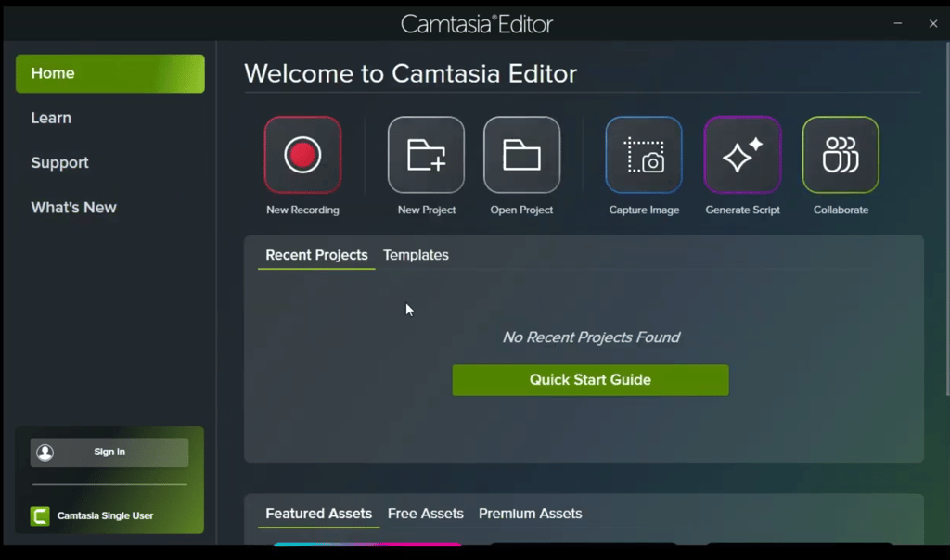Create a New Project via folder-plus icon
The height and width of the screenshot is (560, 950).
coord(426,155)
